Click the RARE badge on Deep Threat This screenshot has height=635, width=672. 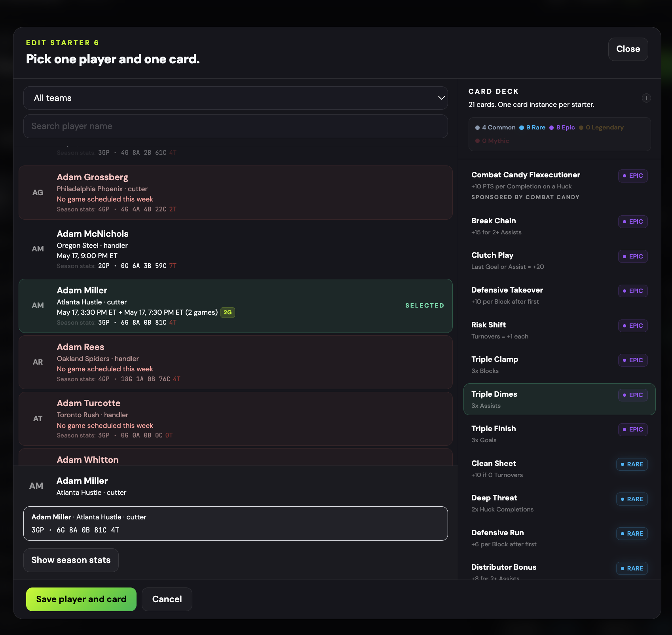point(632,499)
